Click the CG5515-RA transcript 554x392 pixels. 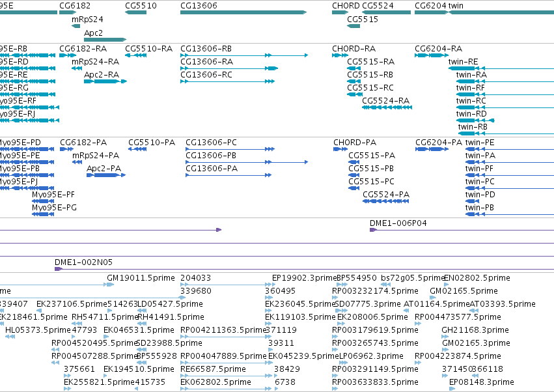coord(353,68)
